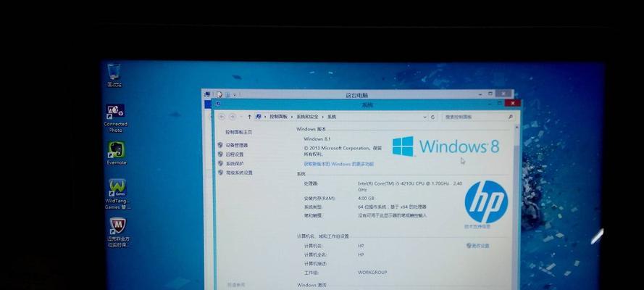Click the System window title bar icon
This screenshot has width=644, height=290.
pyautogui.click(x=217, y=104)
